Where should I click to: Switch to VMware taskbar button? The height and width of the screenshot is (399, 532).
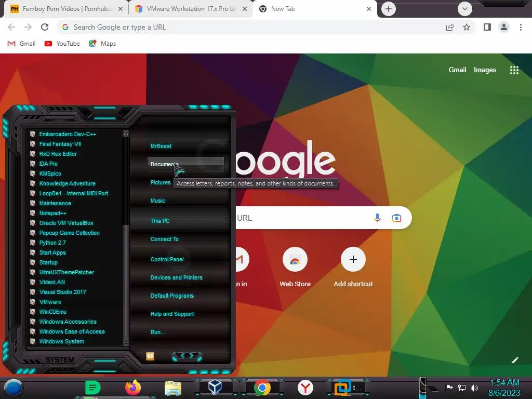pyautogui.click(x=348, y=388)
